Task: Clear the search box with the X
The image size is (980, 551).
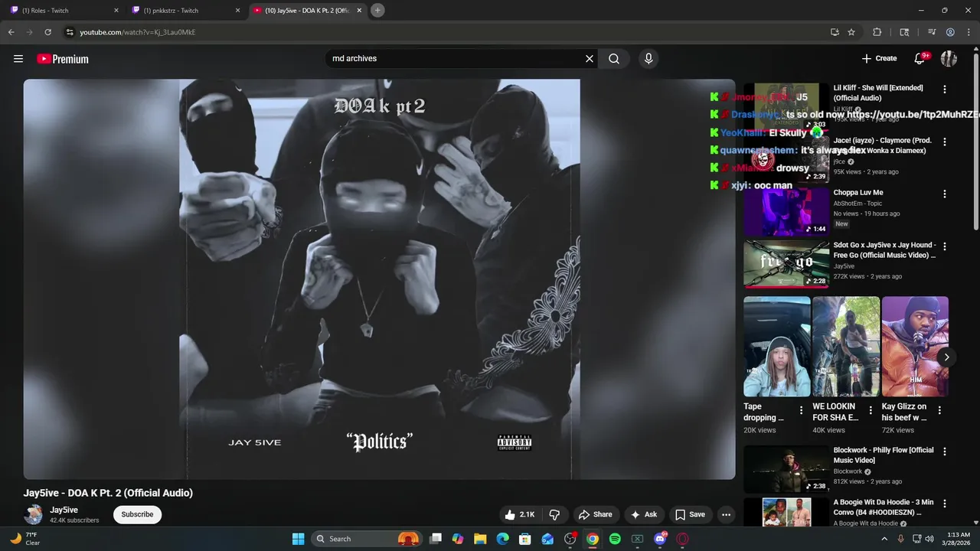Action: (x=590, y=59)
